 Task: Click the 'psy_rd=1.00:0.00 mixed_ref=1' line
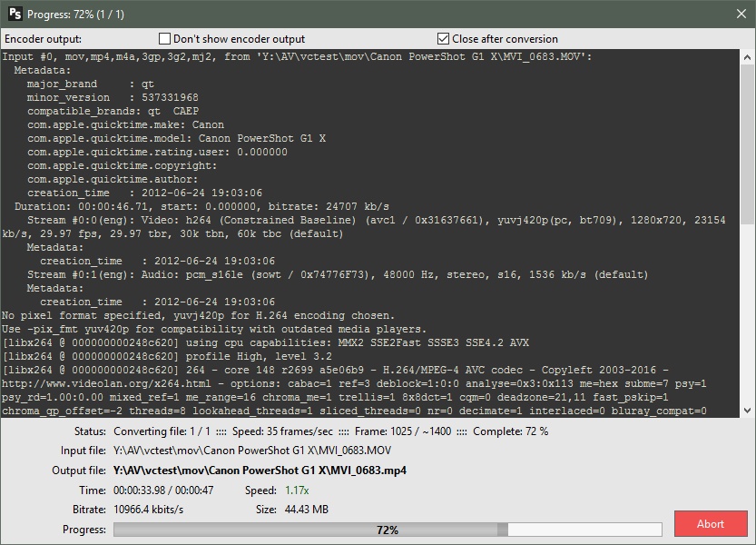335,397
